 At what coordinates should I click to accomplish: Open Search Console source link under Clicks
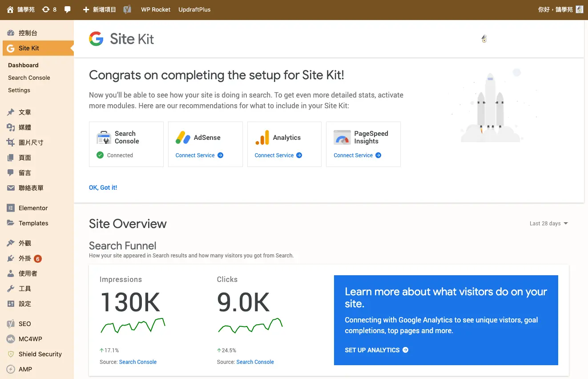[255, 362]
